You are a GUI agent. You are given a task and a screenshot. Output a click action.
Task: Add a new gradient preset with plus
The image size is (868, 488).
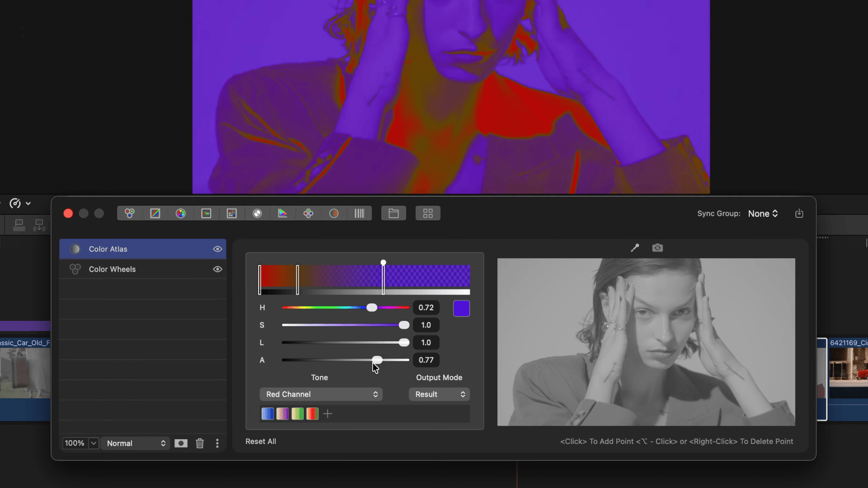click(328, 414)
